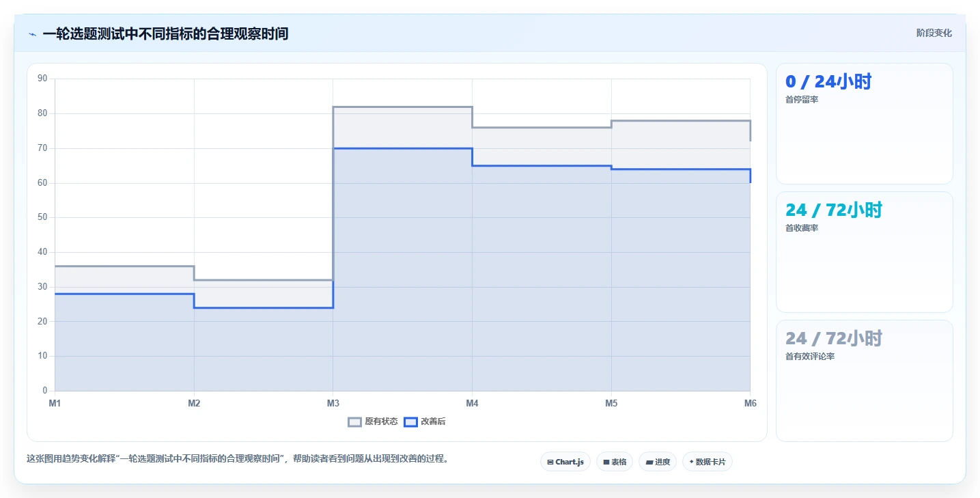Click the 首有效评论率 caption text

[810, 357]
